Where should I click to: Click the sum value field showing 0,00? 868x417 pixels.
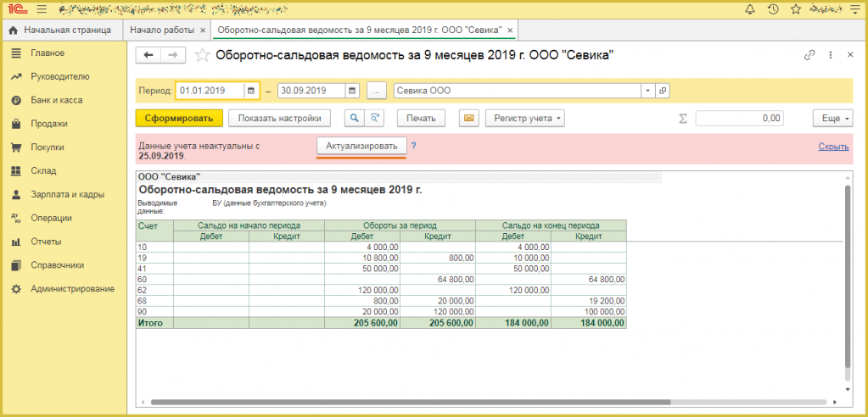click(x=738, y=119)
